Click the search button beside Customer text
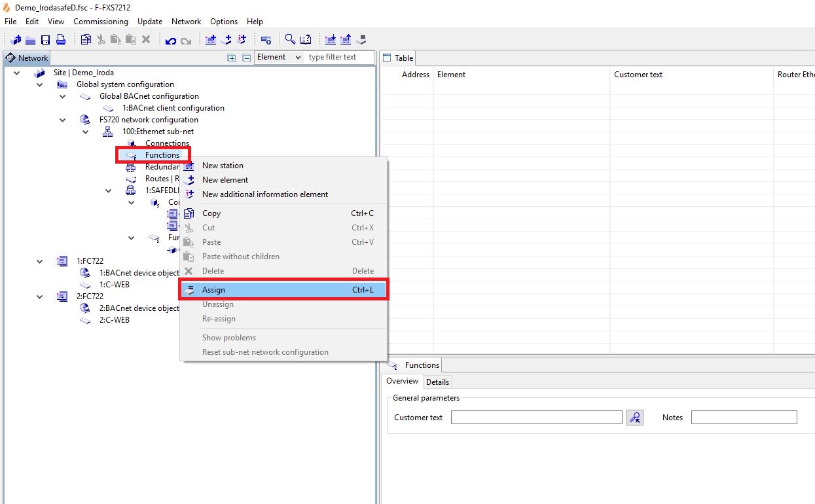 pyautogui.click(x=634, y=418)
